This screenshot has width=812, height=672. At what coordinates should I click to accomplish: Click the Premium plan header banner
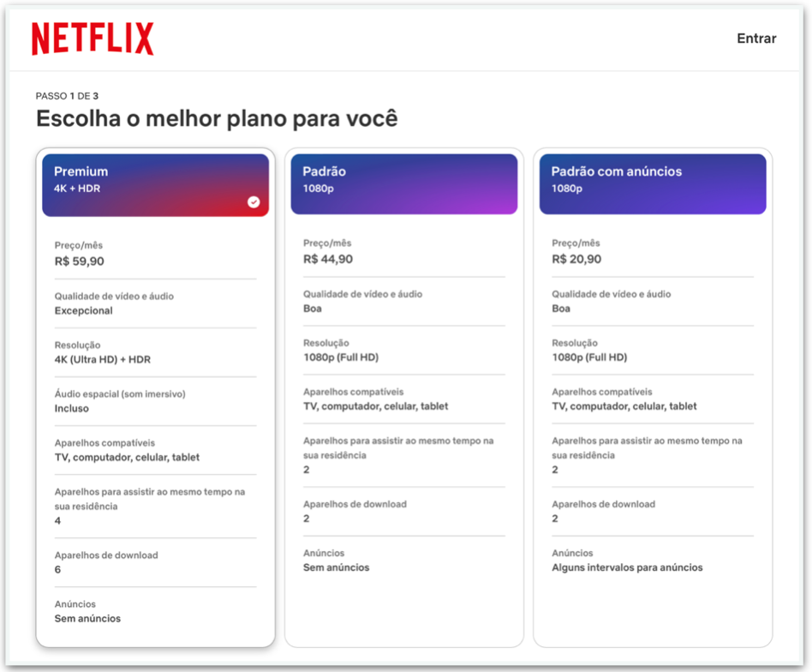pyautogui.click(x=155, y=183)
